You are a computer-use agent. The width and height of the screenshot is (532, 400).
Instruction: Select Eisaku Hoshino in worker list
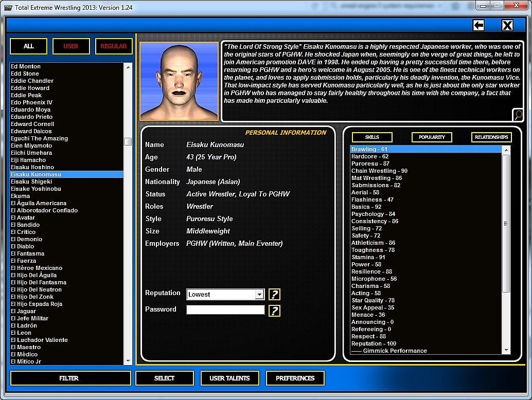click(66, 167)
